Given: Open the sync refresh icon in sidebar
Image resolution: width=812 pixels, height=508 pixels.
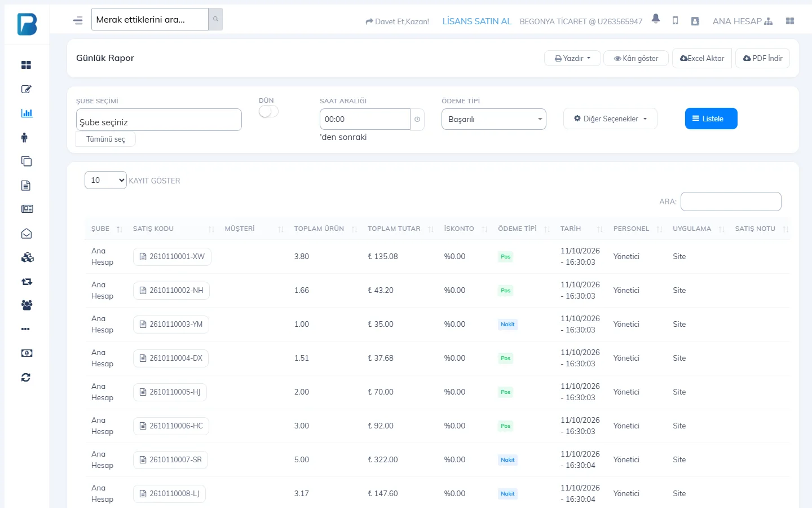Looking at the screenshot, I should pos(26,377).
